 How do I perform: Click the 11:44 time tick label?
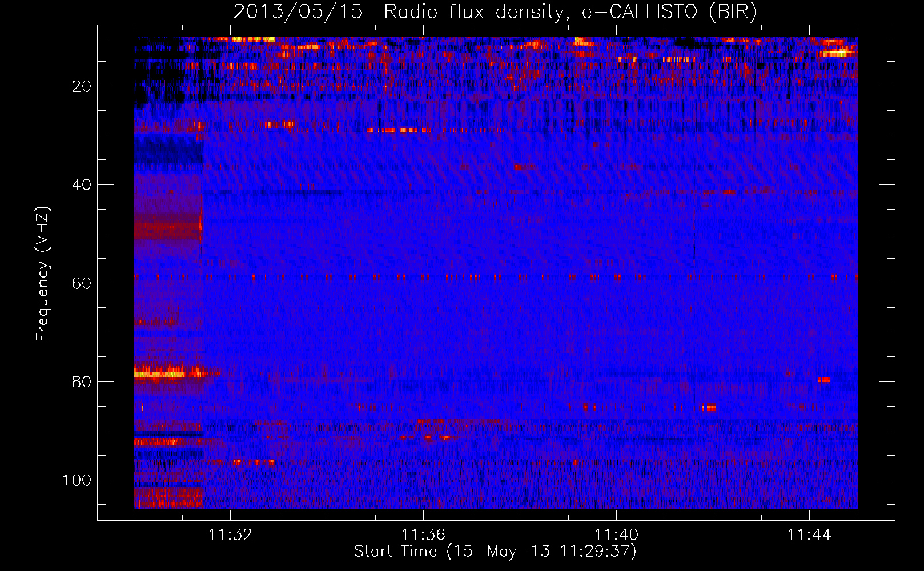809,535
